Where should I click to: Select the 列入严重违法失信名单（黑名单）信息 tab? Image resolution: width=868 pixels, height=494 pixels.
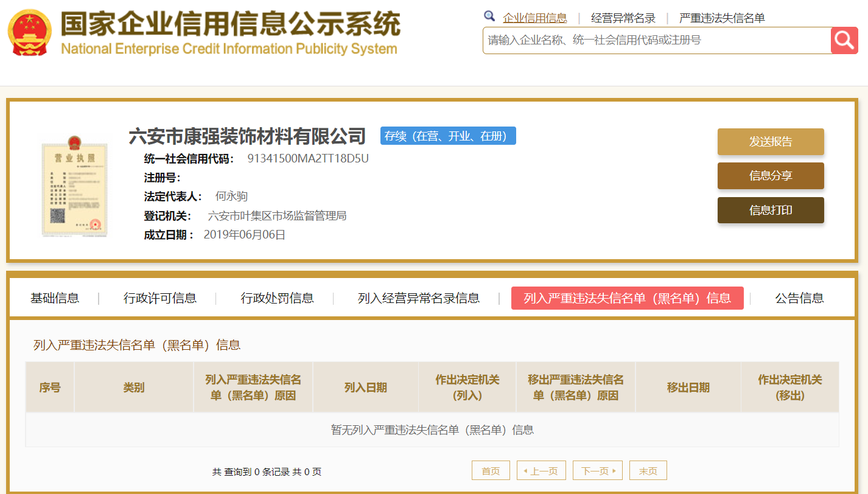(628, 298)
